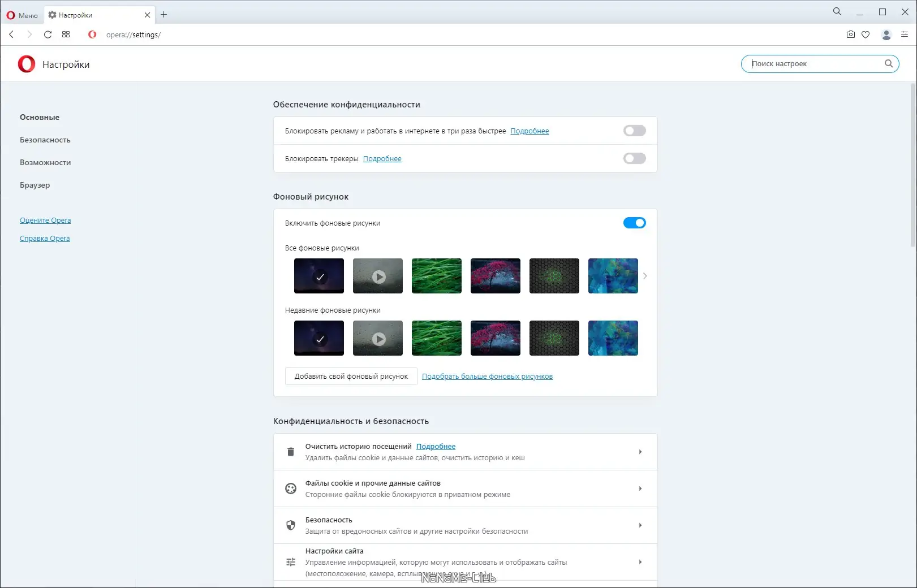Select the night sky wallpaper in recent wallpapers

pyautogui.click(x=319, y=338)
